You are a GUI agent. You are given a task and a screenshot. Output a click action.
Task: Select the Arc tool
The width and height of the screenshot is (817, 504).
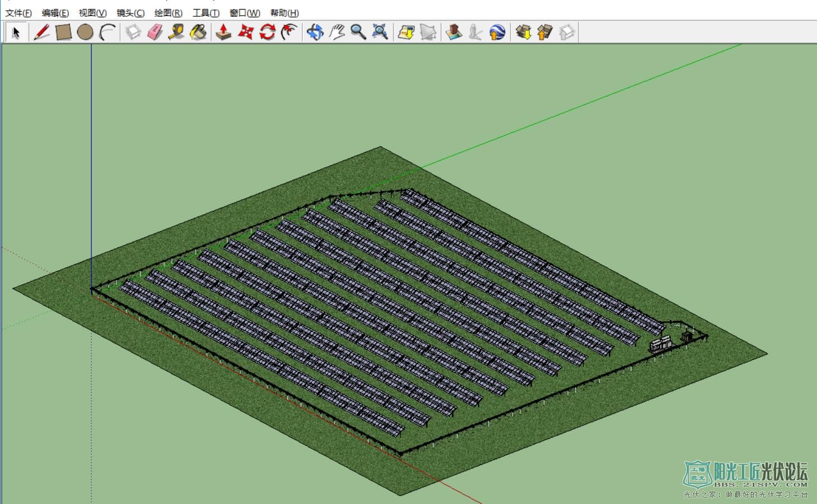point(107,33)
